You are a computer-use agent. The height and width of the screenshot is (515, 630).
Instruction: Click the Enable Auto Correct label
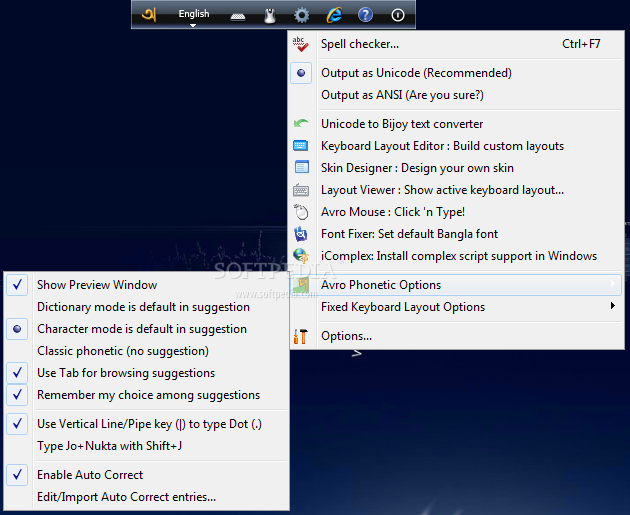point(90,475)
